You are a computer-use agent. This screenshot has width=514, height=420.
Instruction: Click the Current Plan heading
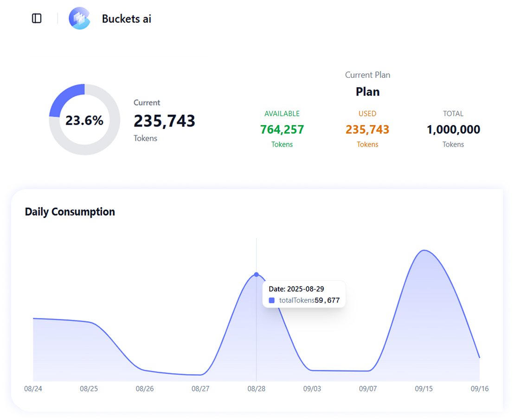tap(367, 75)
